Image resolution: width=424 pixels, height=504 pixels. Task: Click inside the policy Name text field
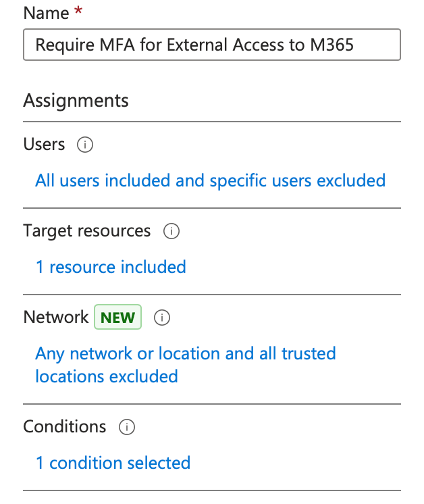pos(211,45)
